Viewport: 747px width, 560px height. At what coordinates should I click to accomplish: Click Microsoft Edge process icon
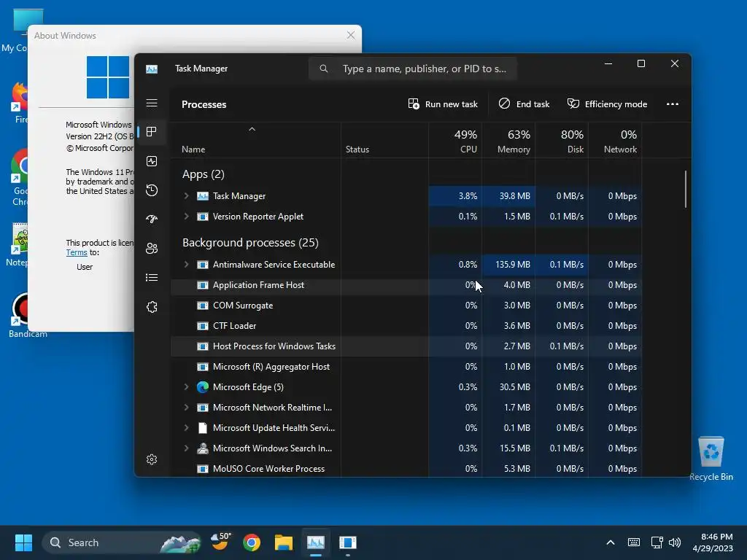203,387
